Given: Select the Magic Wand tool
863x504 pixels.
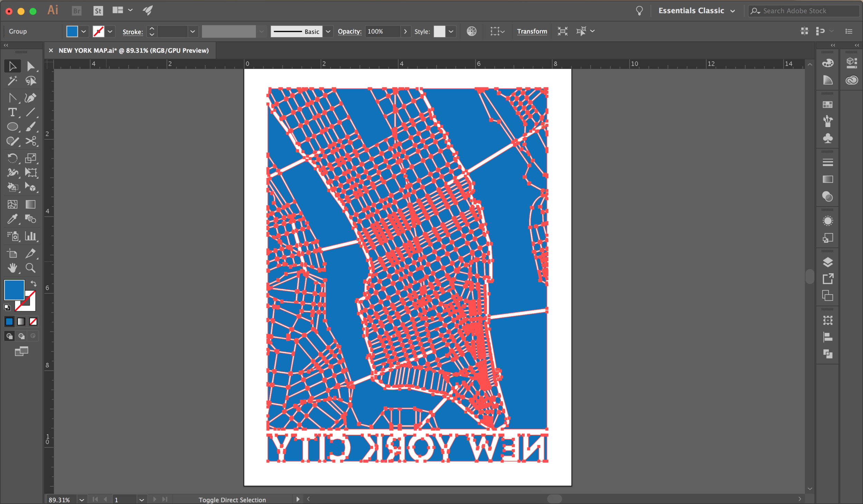Looking at the screenshot, I should tap(12, 81).
